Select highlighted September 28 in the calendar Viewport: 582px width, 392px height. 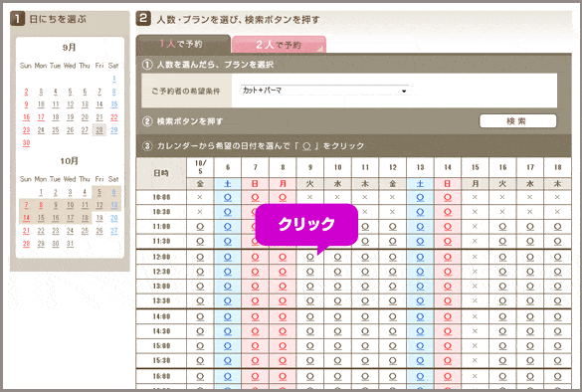[99, 130]
